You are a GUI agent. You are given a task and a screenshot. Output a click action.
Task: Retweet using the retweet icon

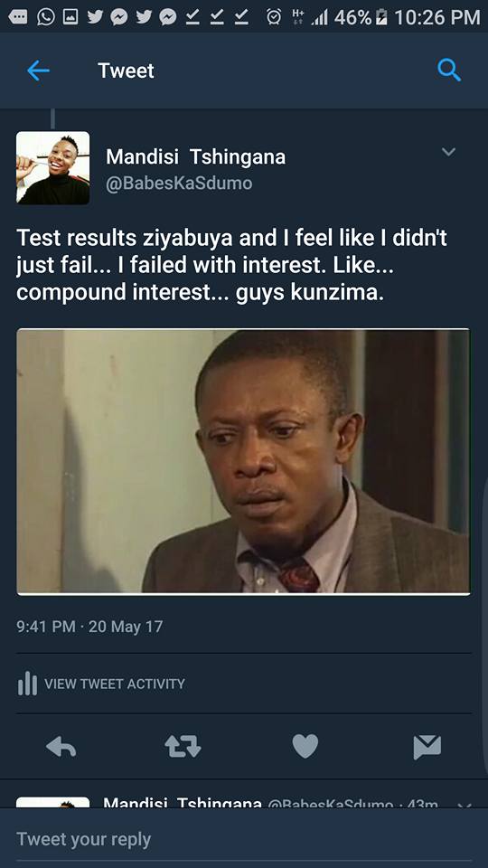pyautogui.click(x=183, y=746)
